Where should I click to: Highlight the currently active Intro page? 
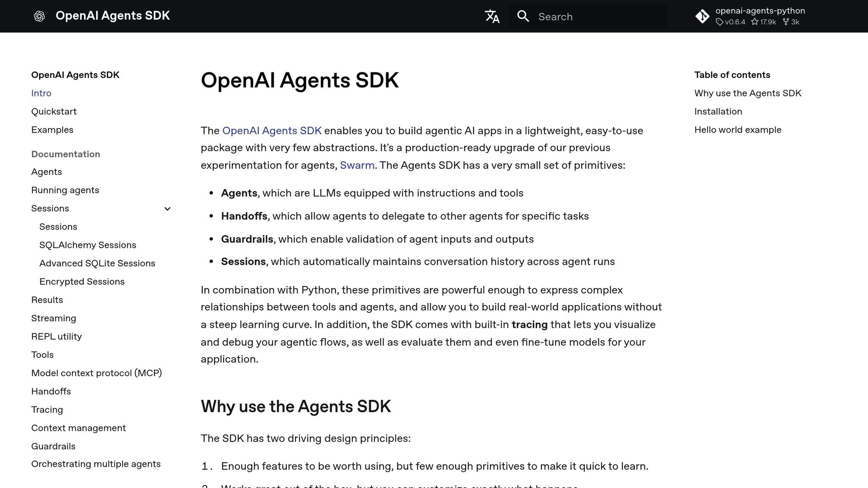point(41,93)
